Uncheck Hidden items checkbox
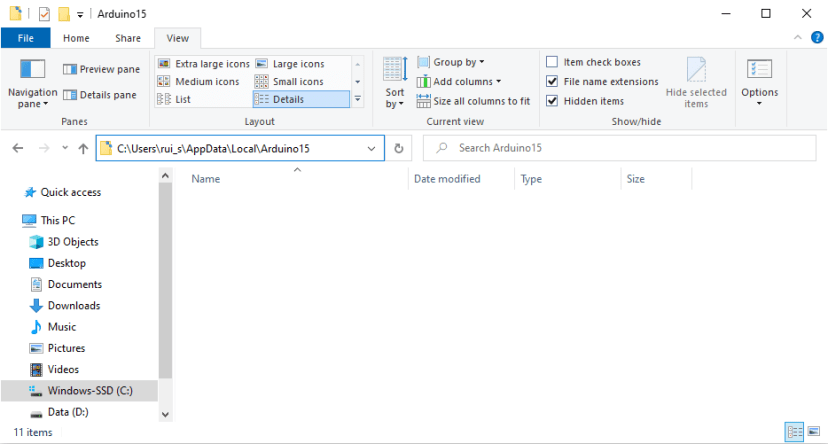This screenshot has width=828, height=444. point(552,101)
